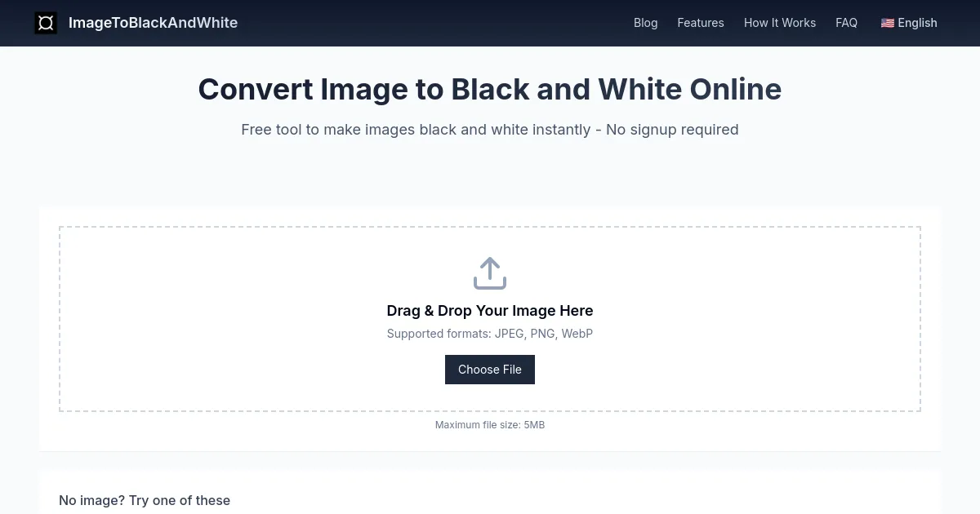Click the ImageToBlackAndWhite brand name
Viewport: 980px width, 514px height.
point(153,23)
